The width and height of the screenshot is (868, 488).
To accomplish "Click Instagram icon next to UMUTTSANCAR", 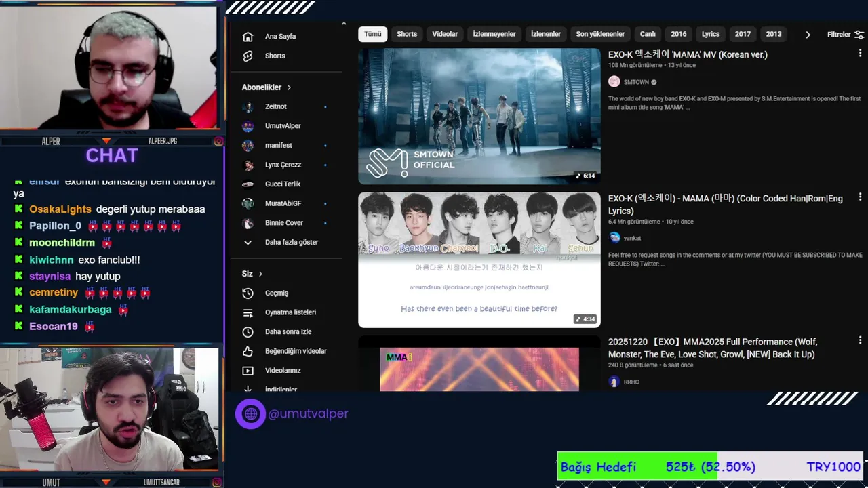I will (218, 482).
